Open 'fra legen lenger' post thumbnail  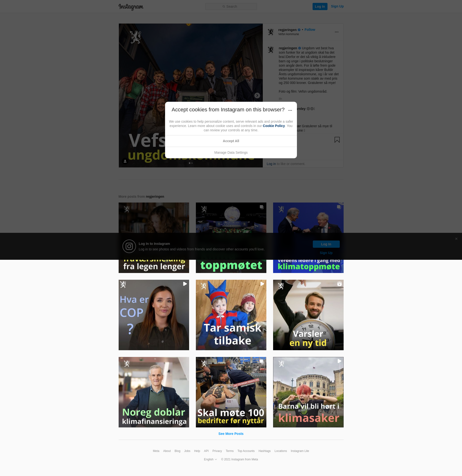[x=154, y=238]
